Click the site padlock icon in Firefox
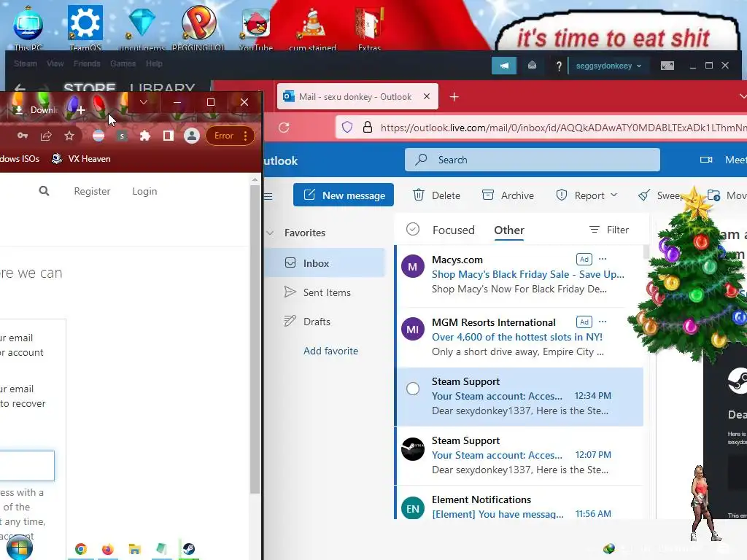Screen dimensions: 747x560 click(368, 127)
